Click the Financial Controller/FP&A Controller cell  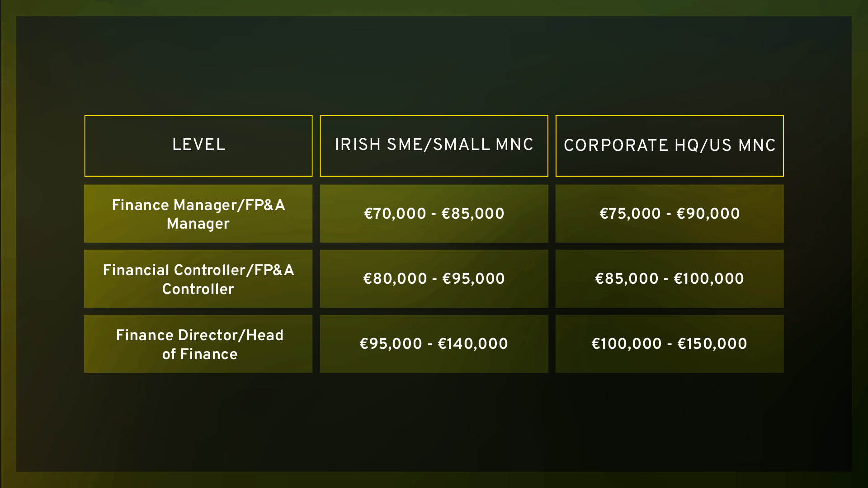198,279
